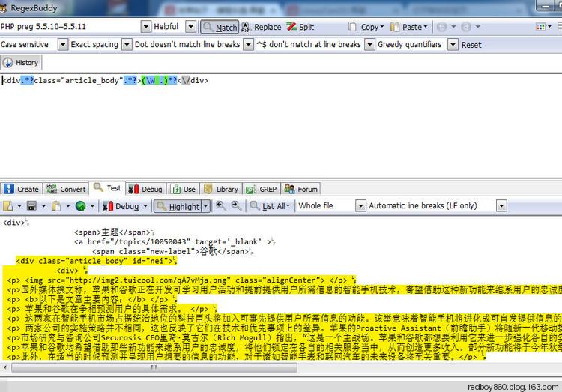Switch to the Debug tab

145,189
